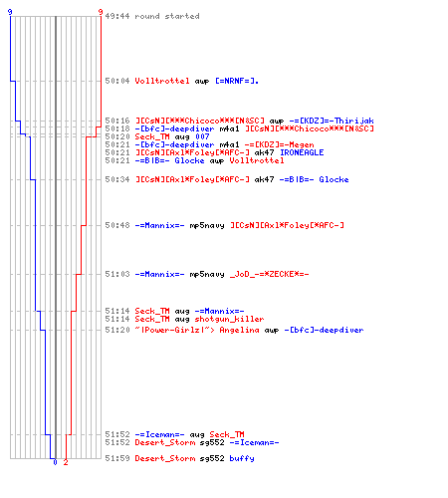Image resolution: width=448 pixels, height=498 pixels.
Task: Select player name Volltrottel at 50:04
Action: (162, 81)
